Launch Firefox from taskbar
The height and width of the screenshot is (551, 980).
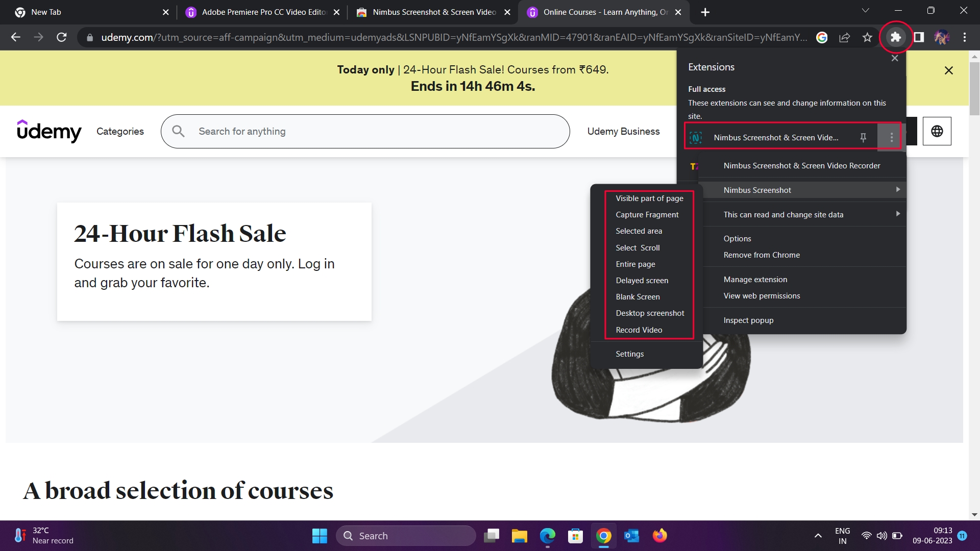[x=660, y=536]
